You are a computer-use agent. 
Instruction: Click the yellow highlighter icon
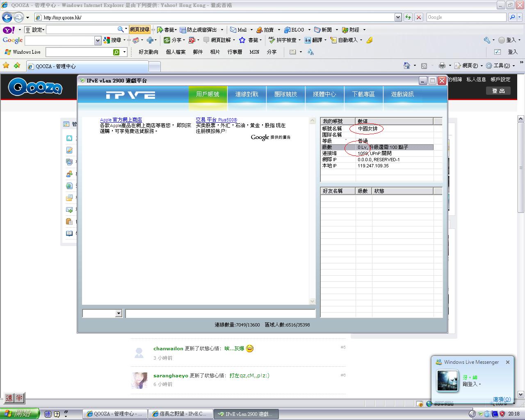(x=370, y=40)
